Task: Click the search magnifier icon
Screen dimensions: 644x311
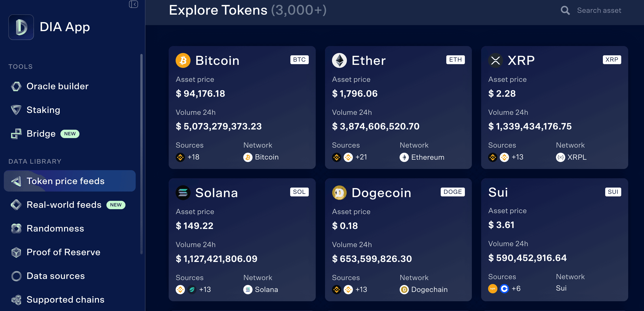Action: [565, 10]
